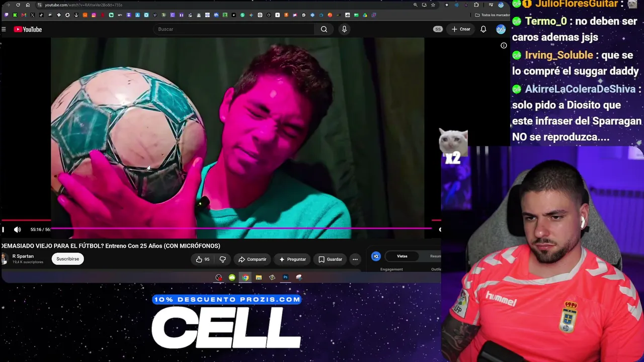Open the Instagram bookmark
The image size is (644, 362).
pos(94,15)
